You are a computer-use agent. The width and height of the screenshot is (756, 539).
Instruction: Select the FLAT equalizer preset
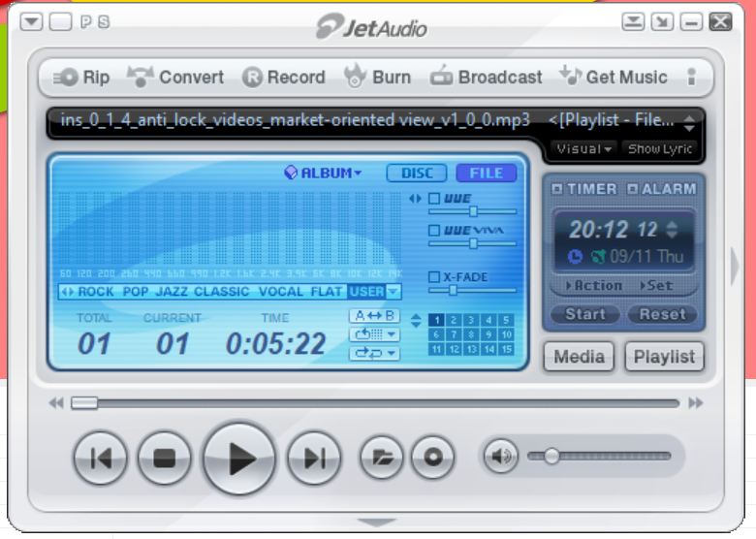(x=327, y=292)
